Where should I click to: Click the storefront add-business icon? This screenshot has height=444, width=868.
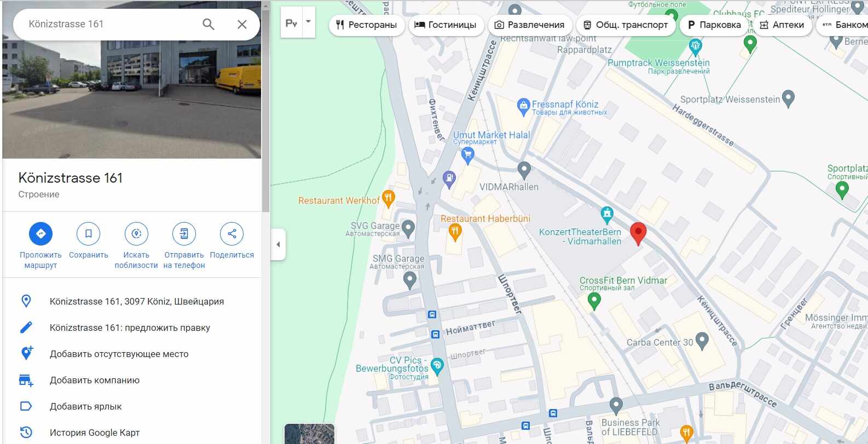pyautogui.click(x=26, y=380)
